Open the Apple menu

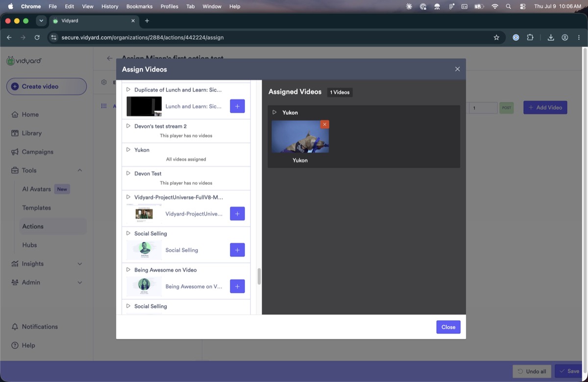tap(10, 6)
